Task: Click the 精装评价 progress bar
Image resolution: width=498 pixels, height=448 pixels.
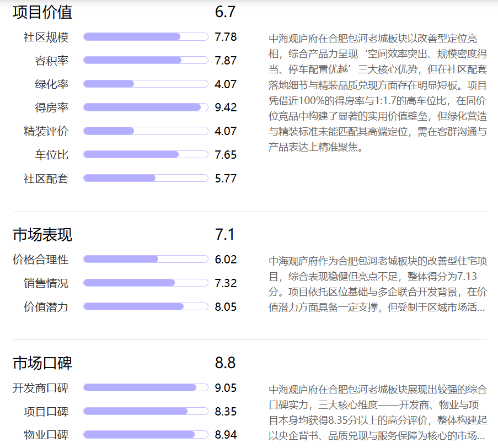Action: pyautogui.click(x=146, y=131)
